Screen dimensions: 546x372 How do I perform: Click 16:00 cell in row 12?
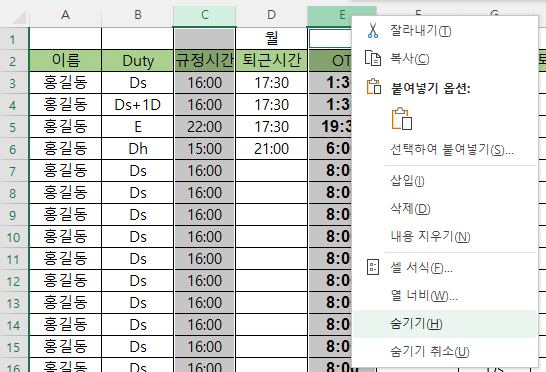point(205,281)
